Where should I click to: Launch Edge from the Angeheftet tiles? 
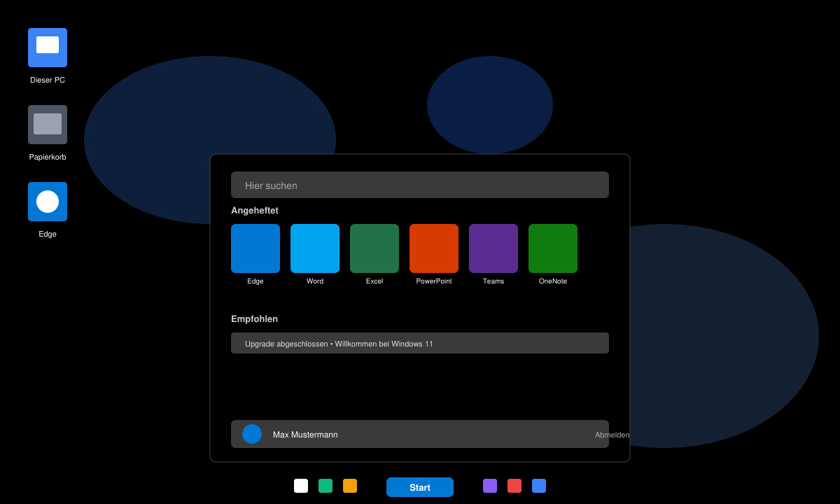[255, 248]
